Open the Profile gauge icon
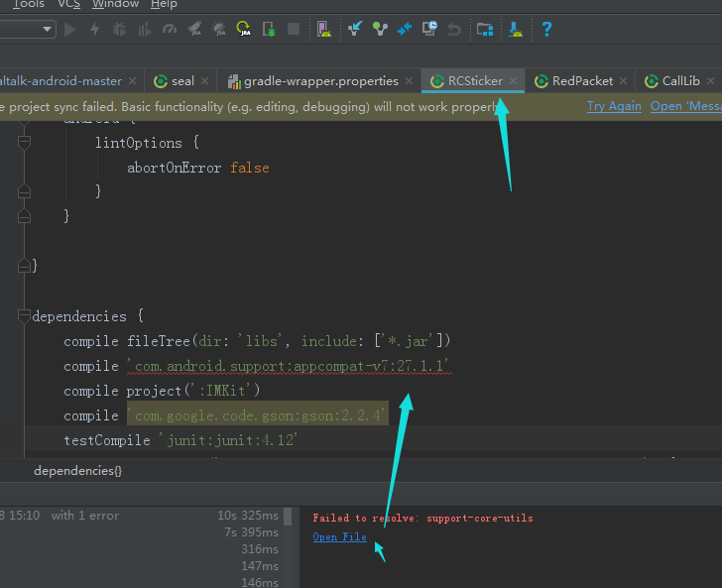Viewport: 722px width, 588px height. 170,30
